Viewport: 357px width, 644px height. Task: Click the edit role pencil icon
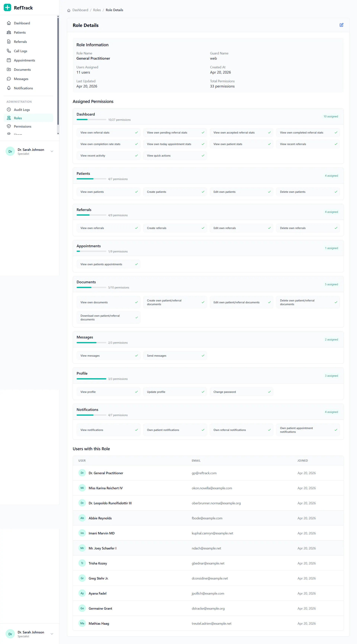(x=341, y=25)
